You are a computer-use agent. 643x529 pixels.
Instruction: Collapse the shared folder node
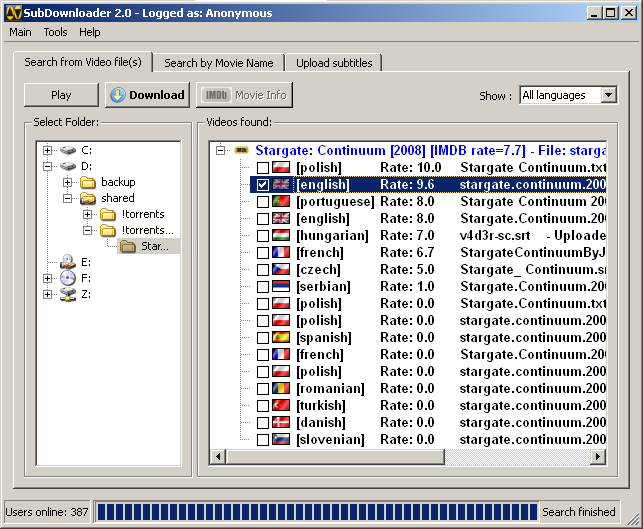pyautogui.click(x=68, y=198)
